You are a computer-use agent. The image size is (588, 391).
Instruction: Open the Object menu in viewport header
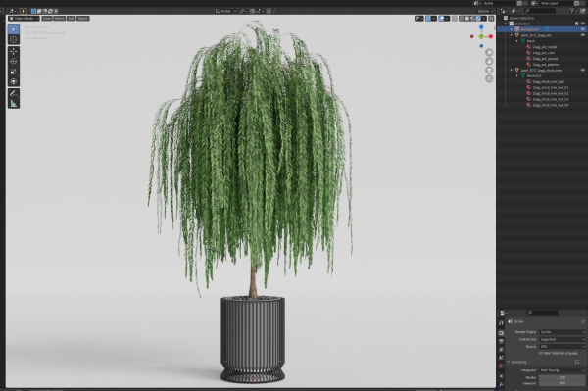click(x=83, y=19)
